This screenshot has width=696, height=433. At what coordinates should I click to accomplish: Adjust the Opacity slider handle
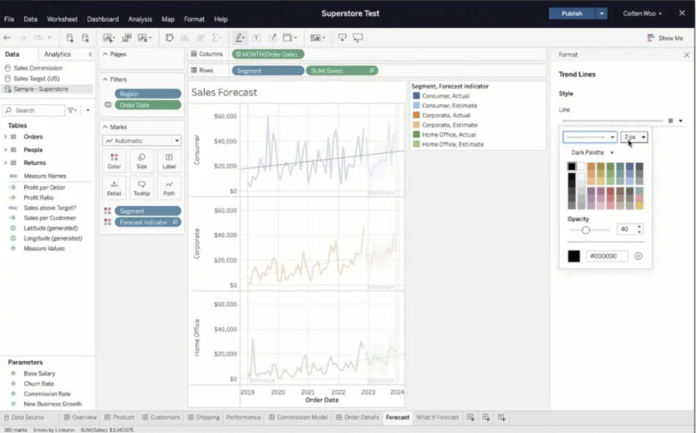(x=586, y=230)
